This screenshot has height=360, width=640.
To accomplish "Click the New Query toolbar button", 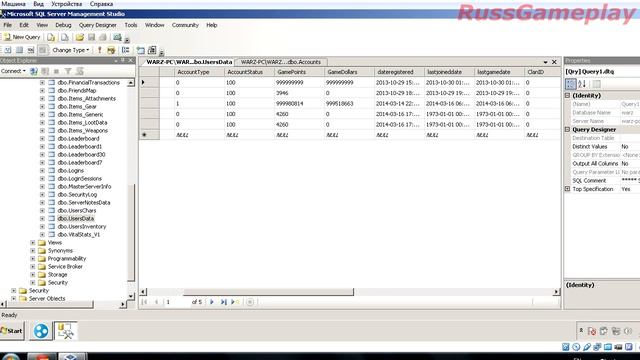I will (x=22, y=37).
